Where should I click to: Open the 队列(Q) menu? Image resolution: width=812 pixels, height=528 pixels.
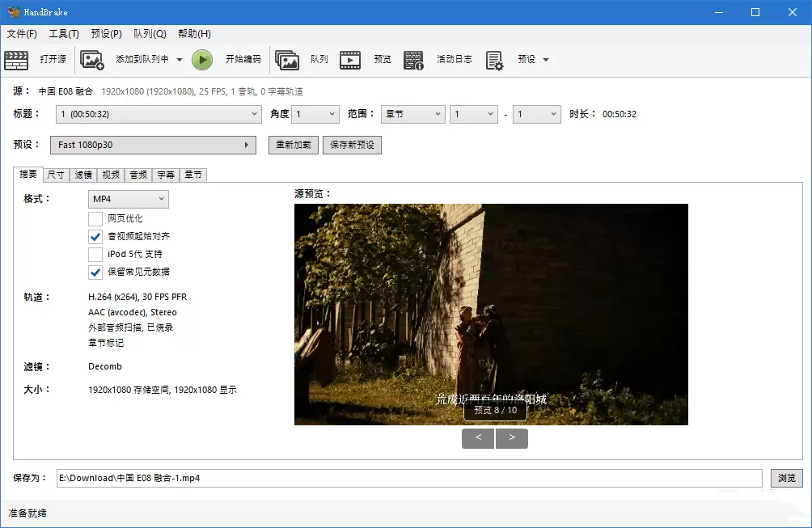click(150, 34)
